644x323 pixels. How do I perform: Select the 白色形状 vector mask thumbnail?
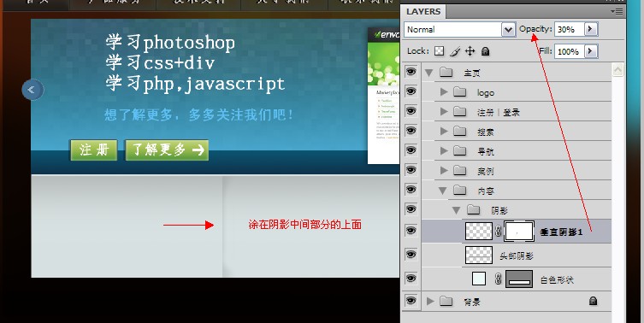[519, 279]
